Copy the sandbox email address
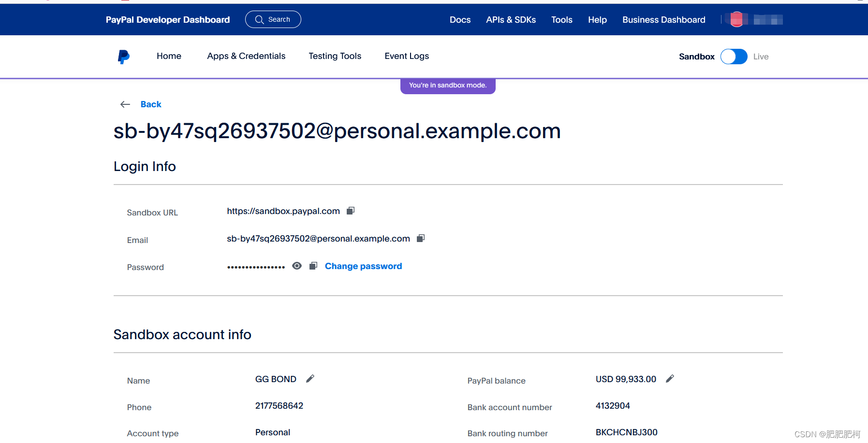Viewport: 868px width, 443px height. click(420, 238)
